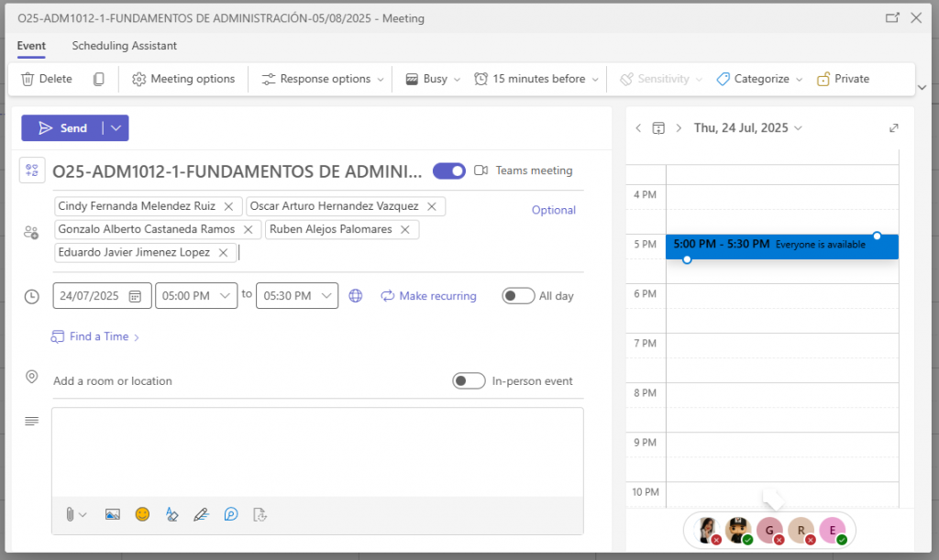939x560 pixels.
Task: Click the E attendee avatar
Action: point(833,530)
